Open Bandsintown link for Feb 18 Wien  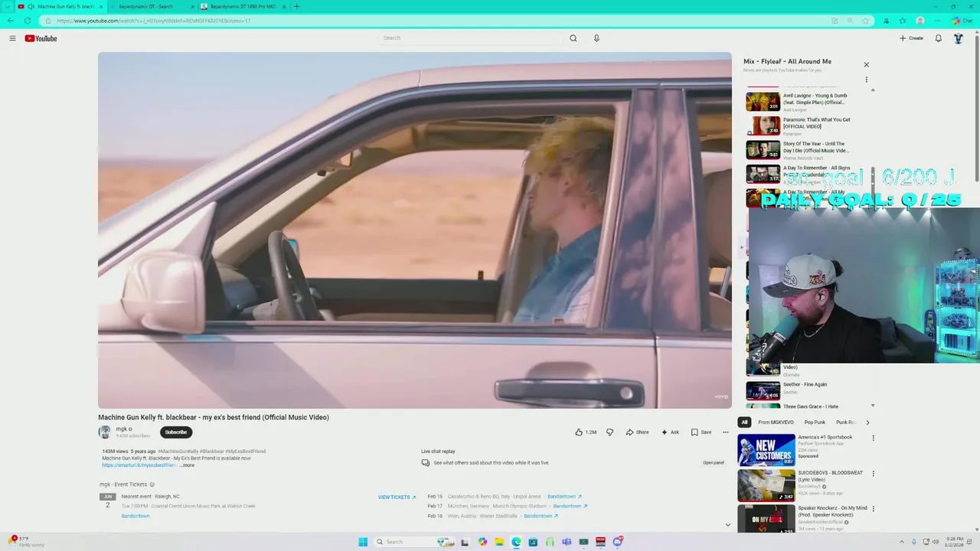click(x=541, y=516)
